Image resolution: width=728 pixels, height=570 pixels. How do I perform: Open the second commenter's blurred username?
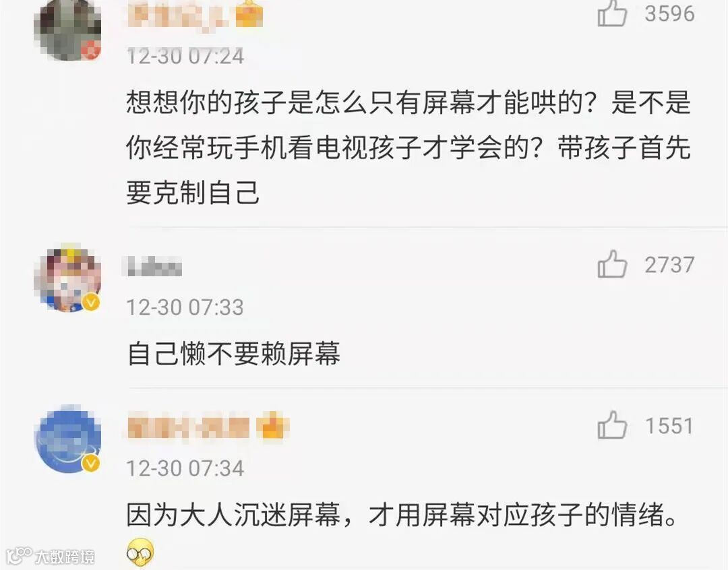pyautogui.click(x=154, y=265)
